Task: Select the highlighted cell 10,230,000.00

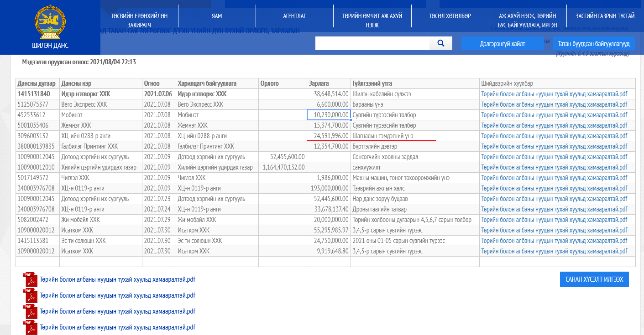Action: tap(329, 115)
